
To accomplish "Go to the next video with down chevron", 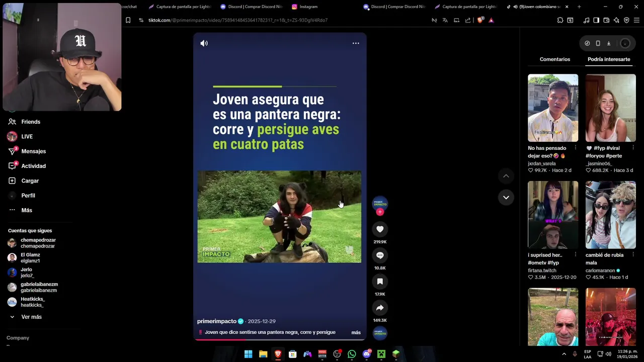I will pos(506,197).
